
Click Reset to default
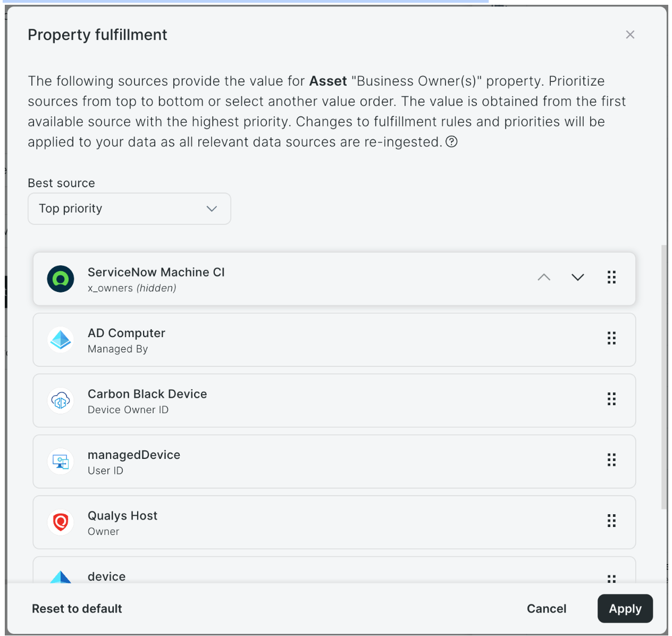point(77,608)
